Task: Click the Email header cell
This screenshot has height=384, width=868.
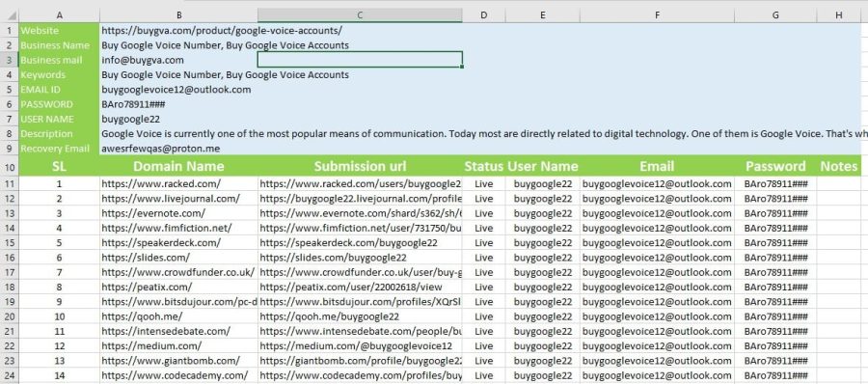Action: (657, 166)
